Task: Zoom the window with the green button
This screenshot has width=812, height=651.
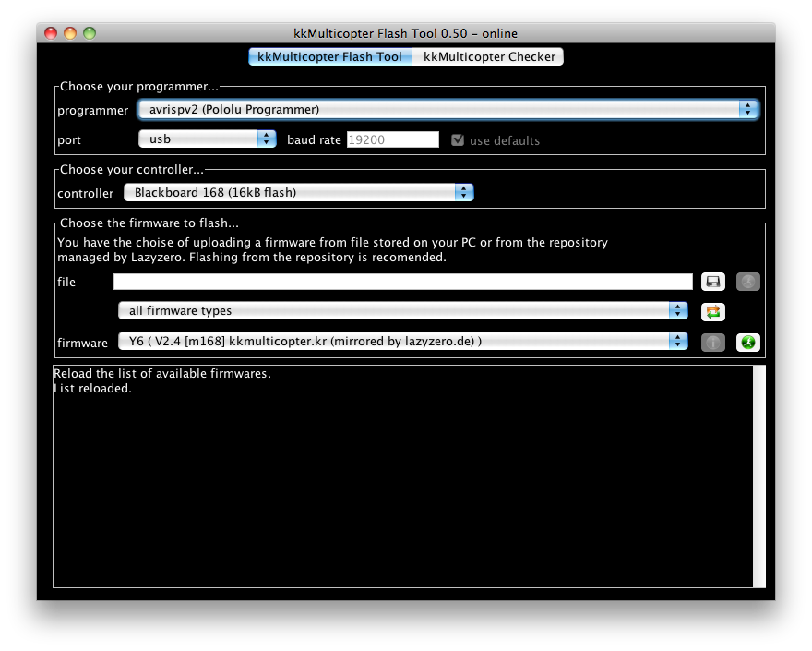Action: pyautogui.click(x=89, y=32)
